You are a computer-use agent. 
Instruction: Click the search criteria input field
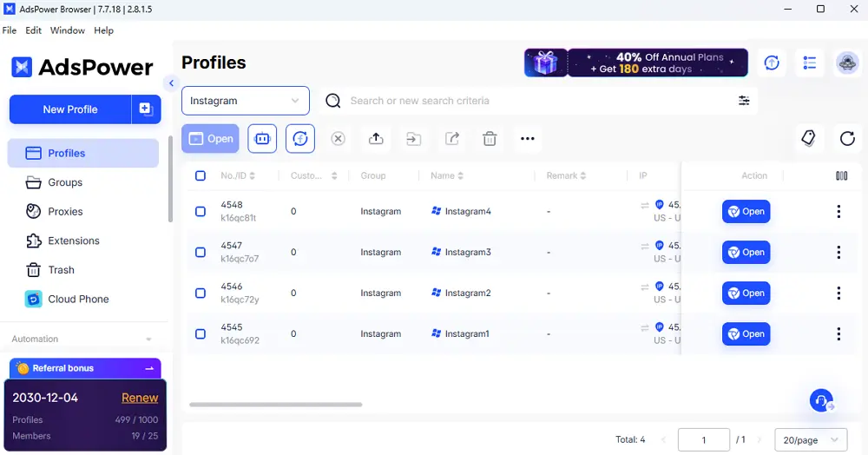[x=540, y=101]
